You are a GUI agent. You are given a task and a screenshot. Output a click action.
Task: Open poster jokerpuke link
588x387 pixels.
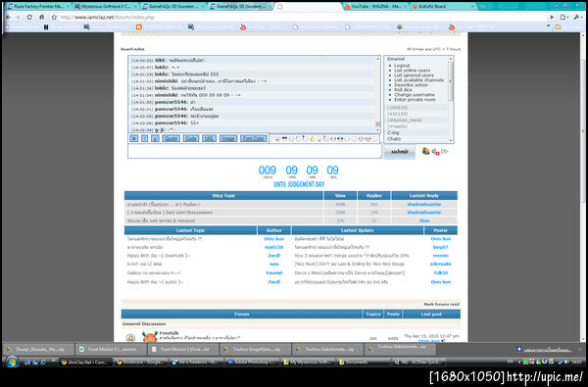tap(441, 264)
